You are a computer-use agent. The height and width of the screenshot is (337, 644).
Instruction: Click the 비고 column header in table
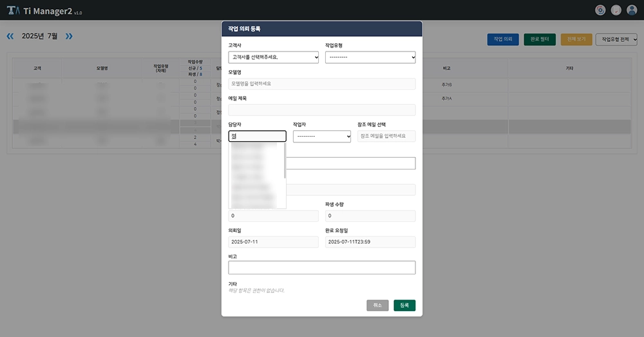[x=446, y=68]
